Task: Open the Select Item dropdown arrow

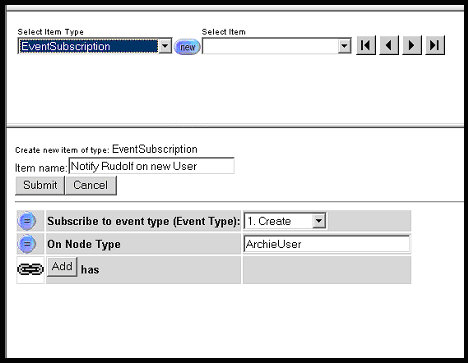Action: tap(344, 46)
